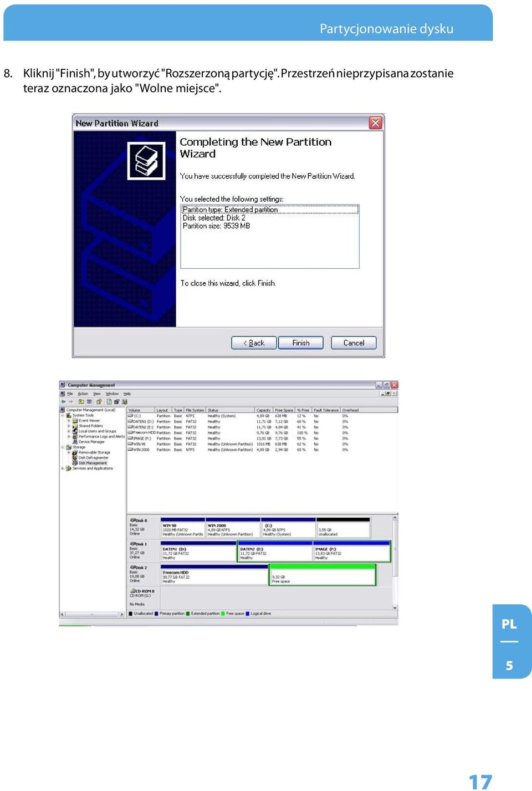Screen dimensions: 532x791
Task: Click the Services and Applications icon
Action: point(69,468)
